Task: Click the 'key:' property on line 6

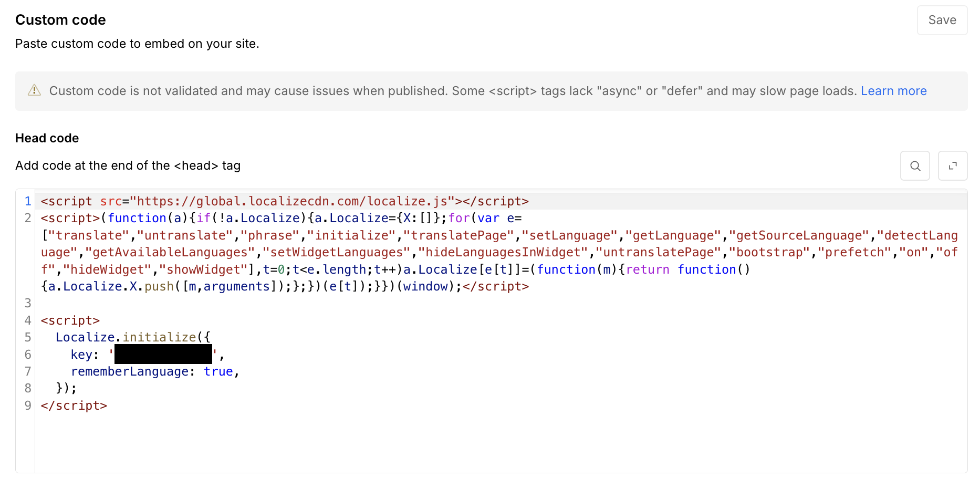Action: pos(85,355)
